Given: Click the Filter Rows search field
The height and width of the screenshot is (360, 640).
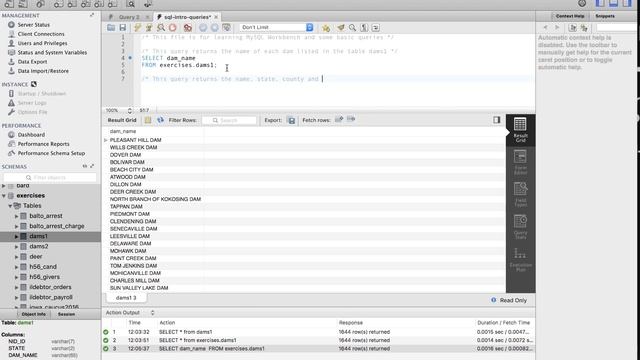Looking at the screenshot, I should 229,120.
